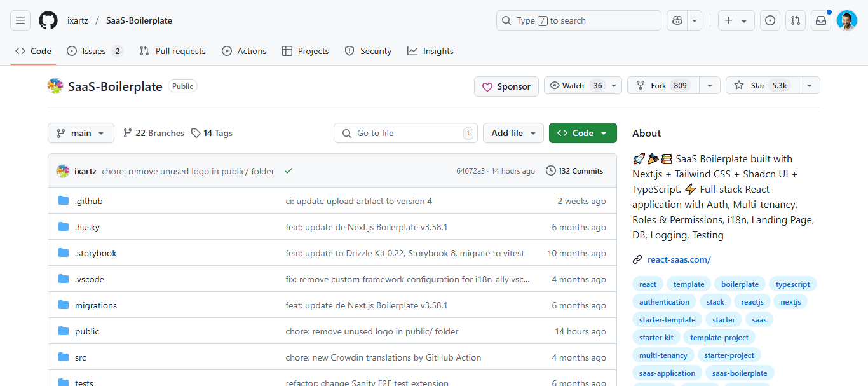The height and width of the screenshot is (386, 868).
Task: Select the react topic tag
Action: point(648,284)
